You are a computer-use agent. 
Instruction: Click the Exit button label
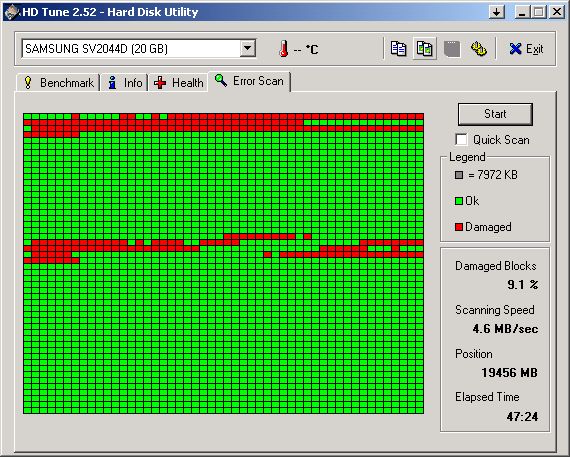click(x=534, y=49)
